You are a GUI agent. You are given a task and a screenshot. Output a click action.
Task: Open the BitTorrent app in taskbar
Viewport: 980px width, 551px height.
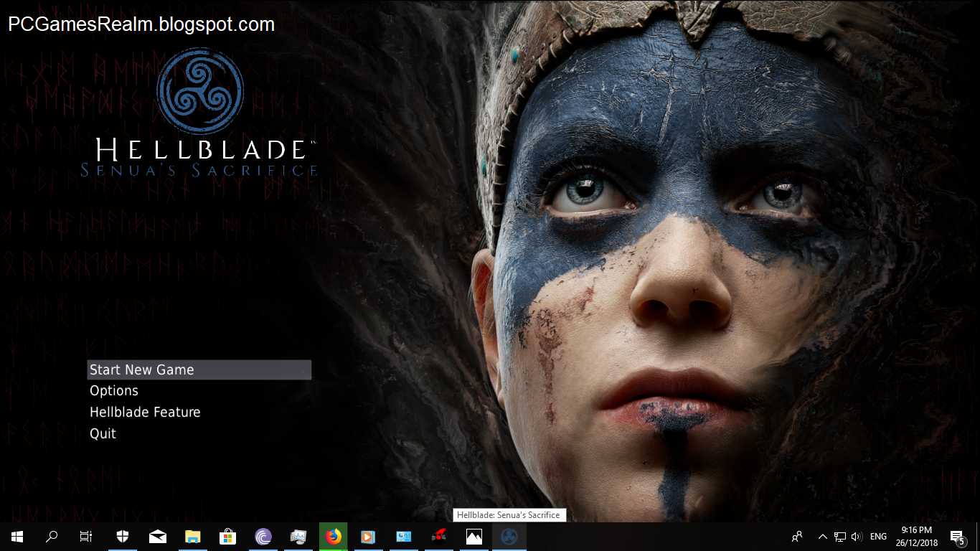click(263, 537)
